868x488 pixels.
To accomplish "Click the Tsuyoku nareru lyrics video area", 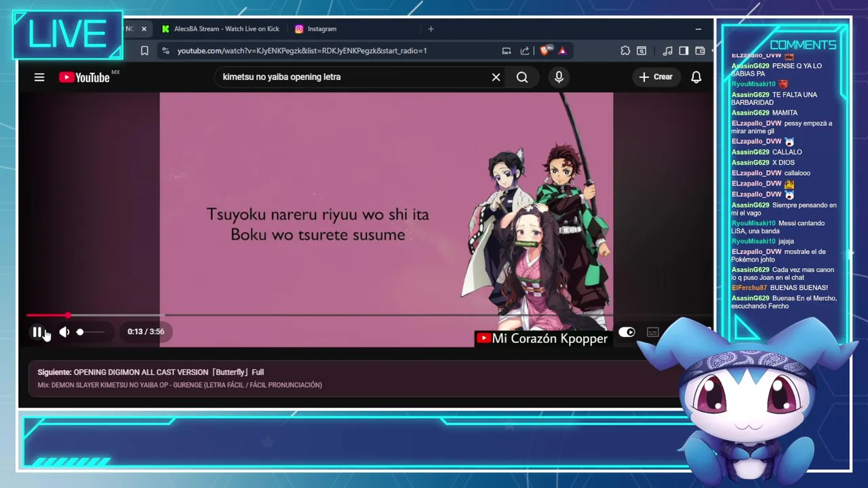I will 317,224.
